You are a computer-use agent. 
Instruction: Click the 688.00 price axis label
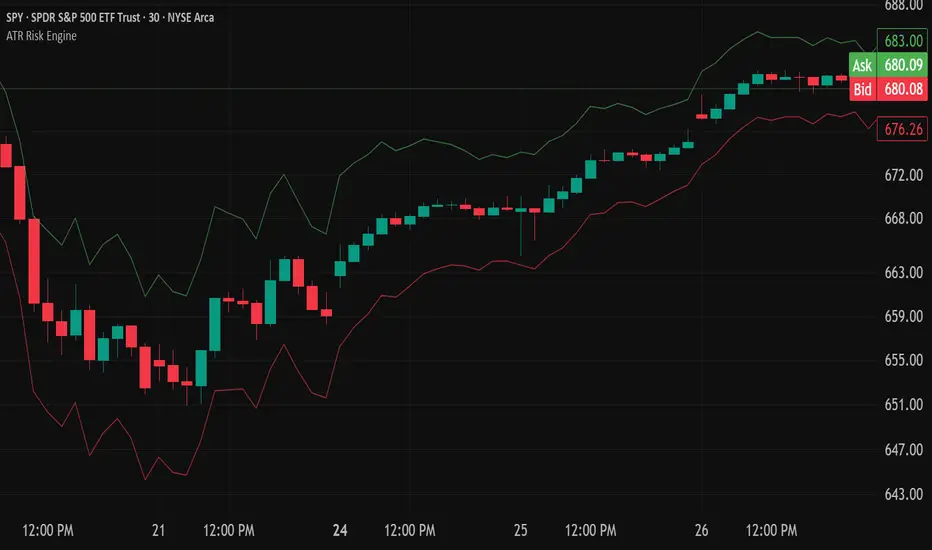point(896,6)
